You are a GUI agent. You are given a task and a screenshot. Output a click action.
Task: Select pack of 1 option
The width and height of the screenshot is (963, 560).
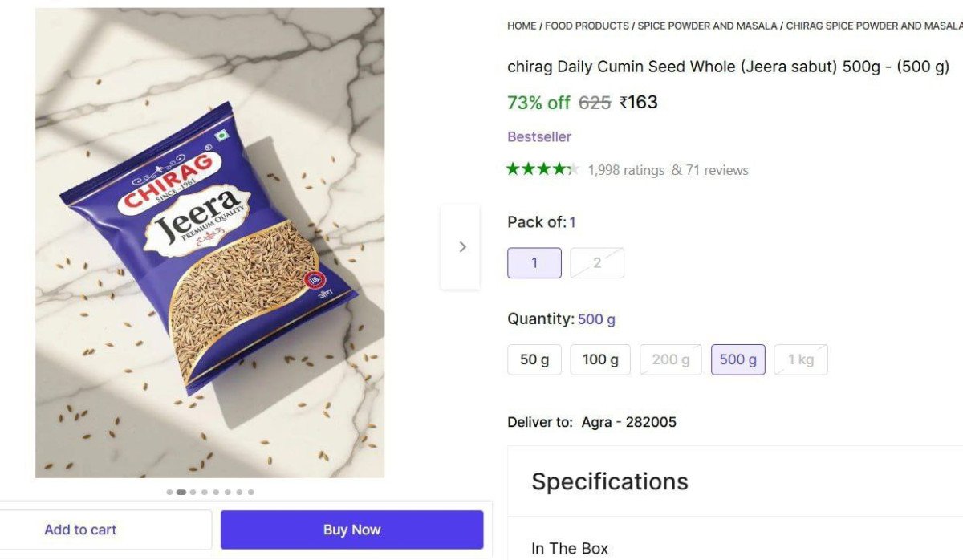[534, 263]
